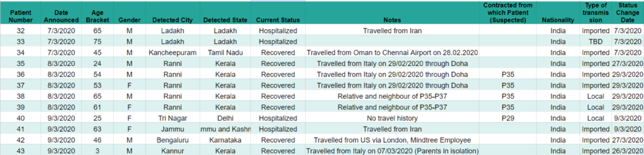Select the Tamil Nadu state cell
Screen dimensions: 644x155
point(225,53)
